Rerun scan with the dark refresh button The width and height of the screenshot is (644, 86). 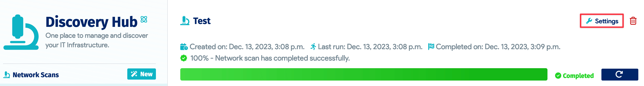[619, 74]
